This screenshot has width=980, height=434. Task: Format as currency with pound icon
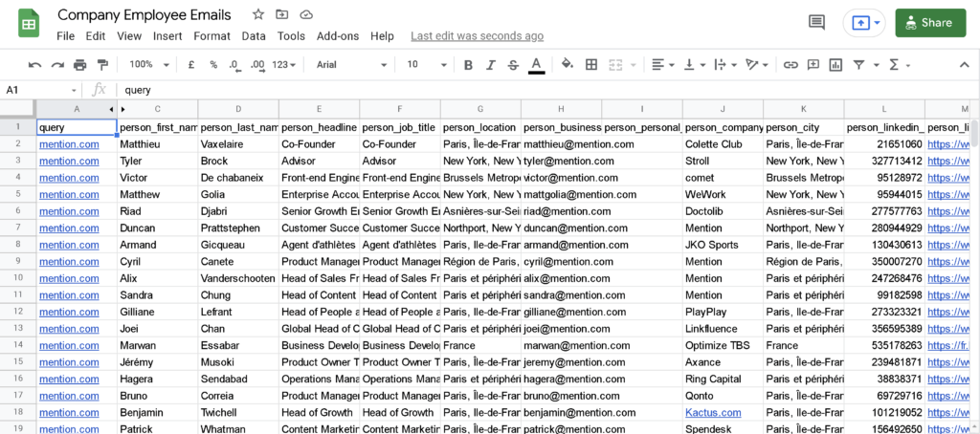(191, 65)
